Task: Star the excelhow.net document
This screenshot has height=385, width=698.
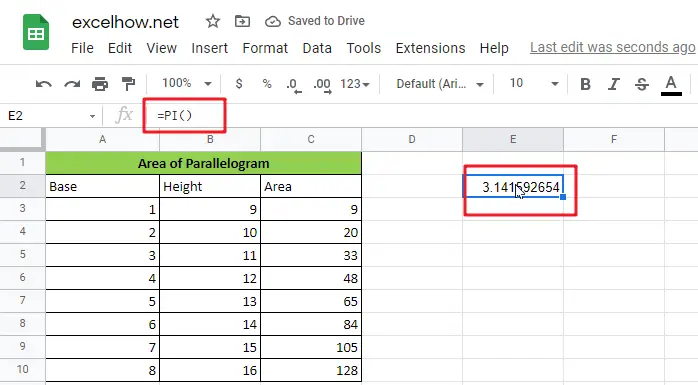Action: [213, 21]
